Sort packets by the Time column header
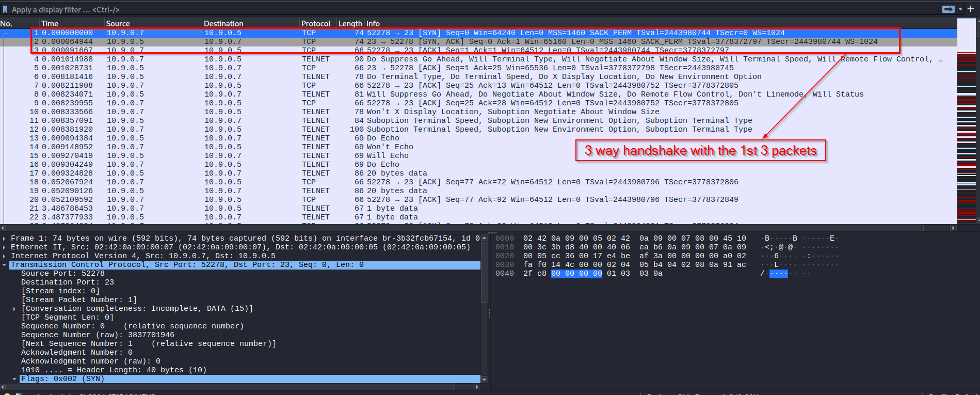The image size is (980, 395). (x=50, y=24)
